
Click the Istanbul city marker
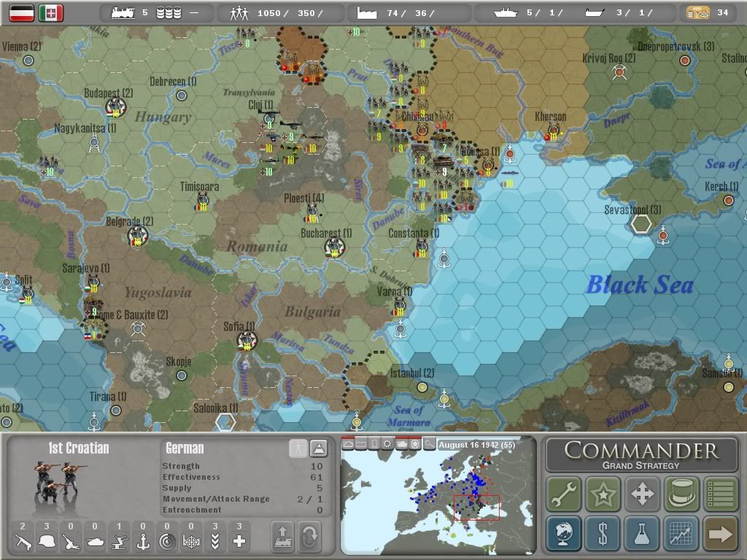(422, 387)
